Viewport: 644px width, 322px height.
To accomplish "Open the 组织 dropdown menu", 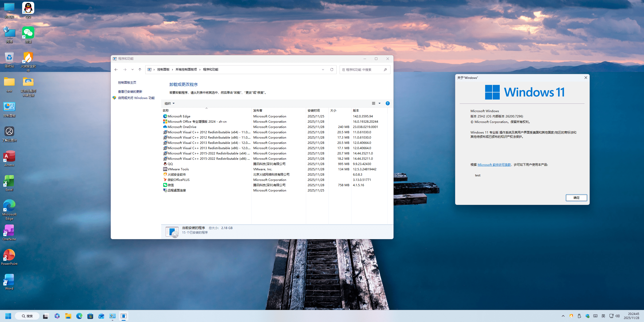I will tap(169, 103).
